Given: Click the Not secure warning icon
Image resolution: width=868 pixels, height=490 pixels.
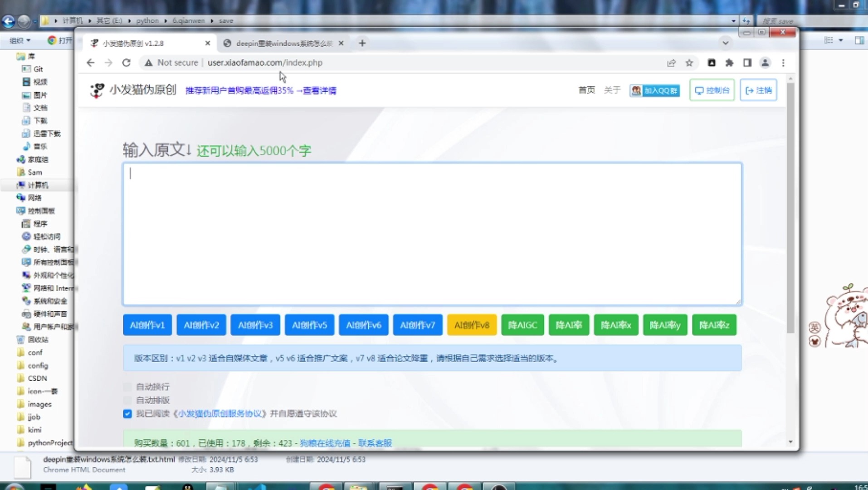Looking at the screenshot, I should (x=148, y=63).
